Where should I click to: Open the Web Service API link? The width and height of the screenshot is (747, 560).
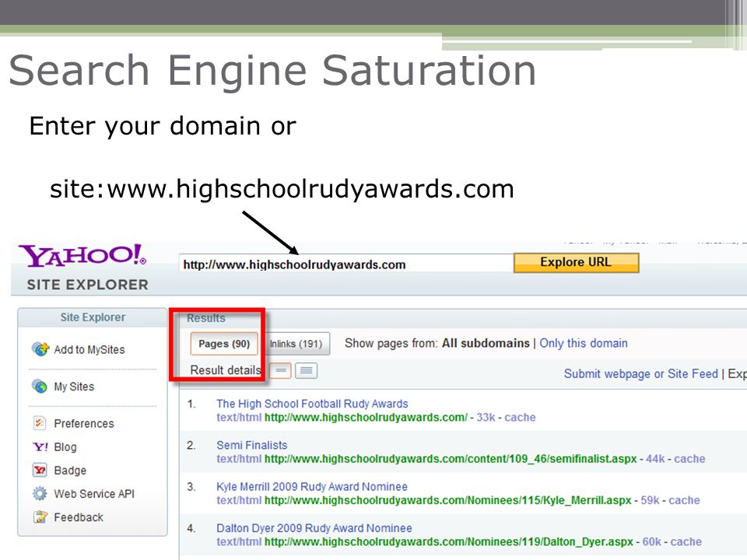coord(94,494)
